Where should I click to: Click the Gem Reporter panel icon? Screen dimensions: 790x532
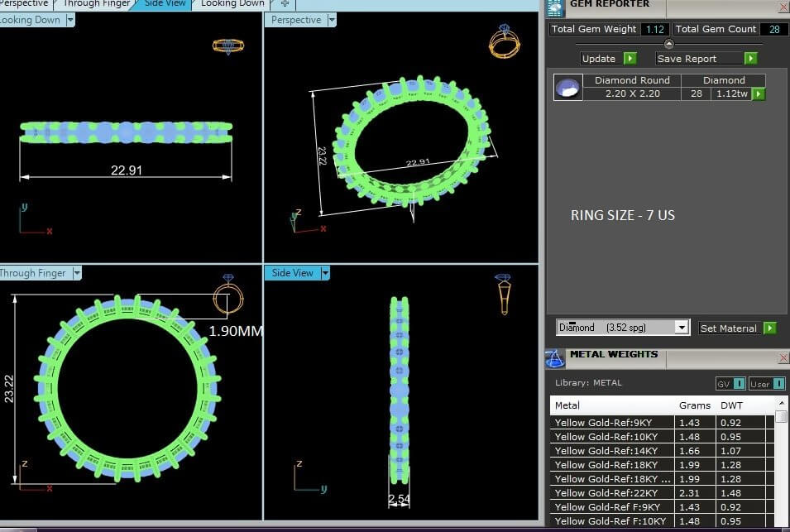pyautogui.click(x=556, y=7)
